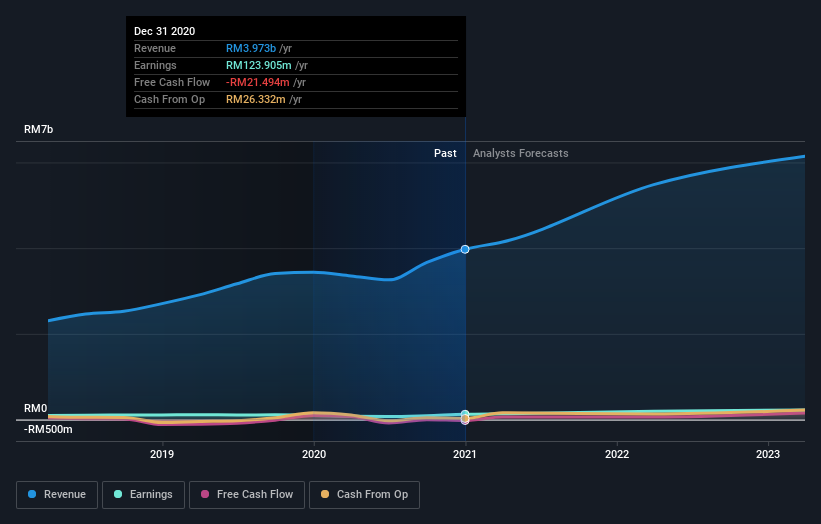The image size is (821, 524).
Task: Toggle the Revenue legend series
Action: [x=57, y=495]
